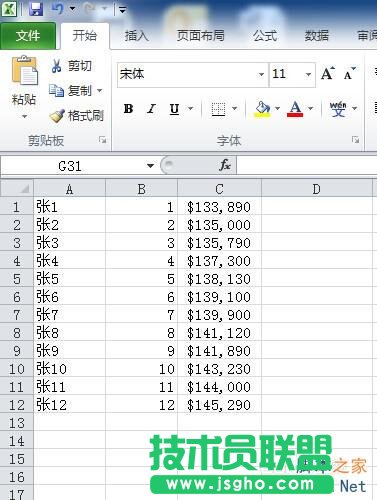The width and height of the screenshot is (377, 500).
Task: Open underline style dropdown arrow
Action: coord(190,109)
